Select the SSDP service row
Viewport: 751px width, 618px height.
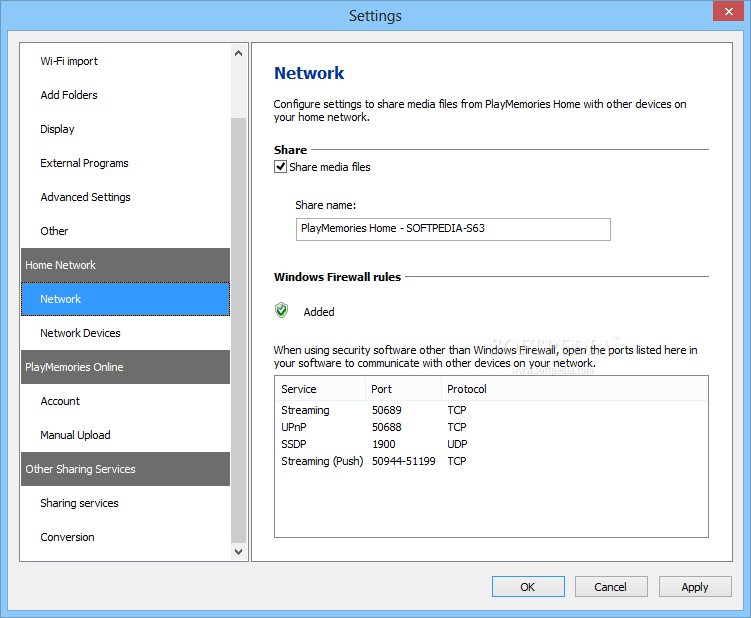coord(491,444)
